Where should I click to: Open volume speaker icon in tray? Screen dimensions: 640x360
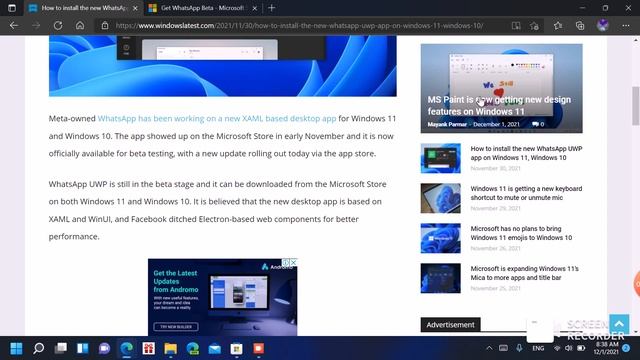[569, 348]
